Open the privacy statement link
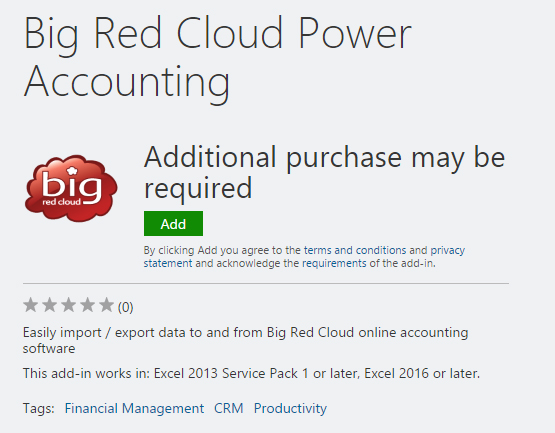This screenshot has width=555, height=433. [x=304, y=257]
